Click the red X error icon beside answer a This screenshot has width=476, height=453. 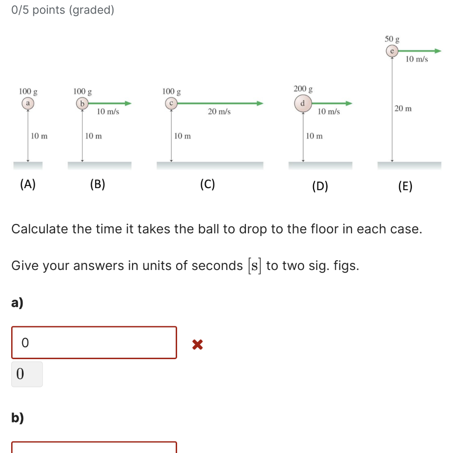(197, 343)
